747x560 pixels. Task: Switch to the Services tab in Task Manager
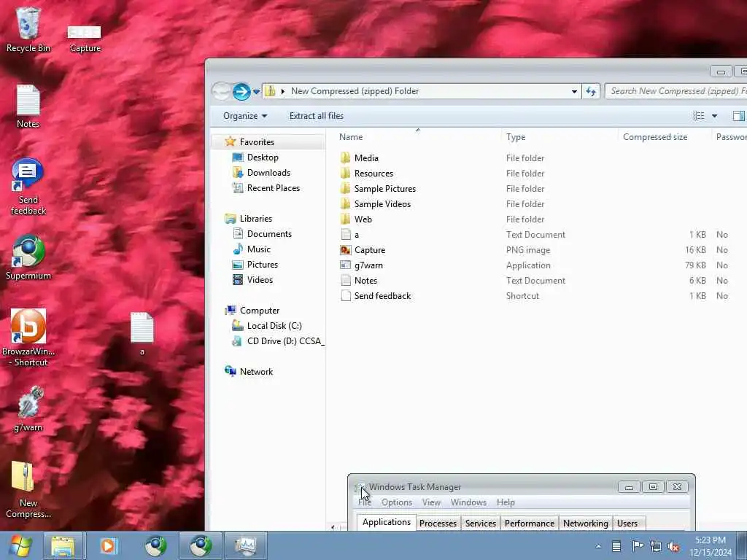tap(481, 524)
